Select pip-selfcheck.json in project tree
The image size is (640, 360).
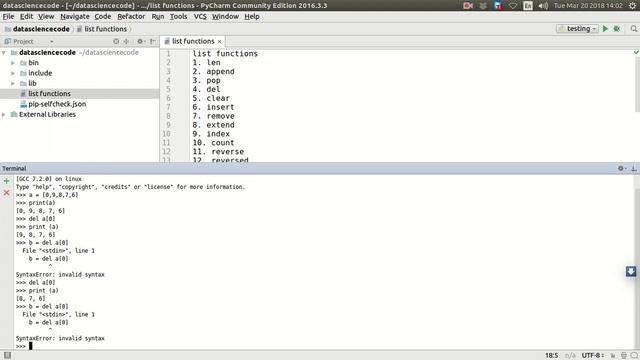[x=57, y=104]
